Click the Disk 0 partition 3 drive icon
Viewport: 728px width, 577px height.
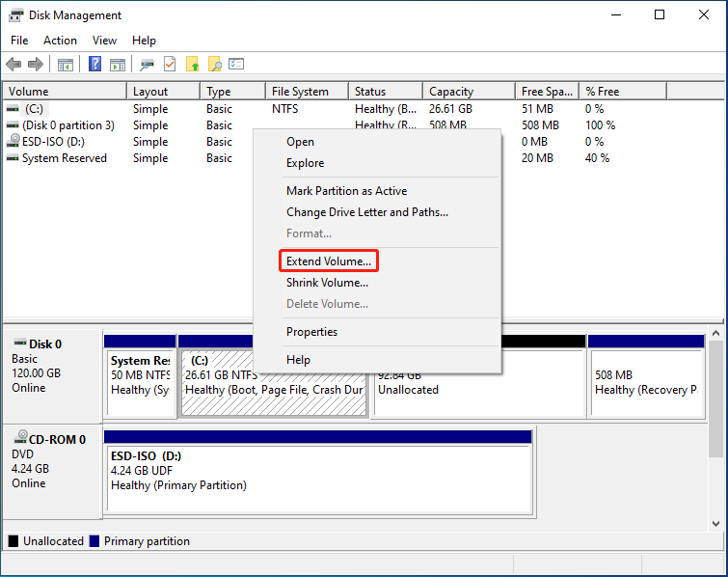click(x=13, y=125)
